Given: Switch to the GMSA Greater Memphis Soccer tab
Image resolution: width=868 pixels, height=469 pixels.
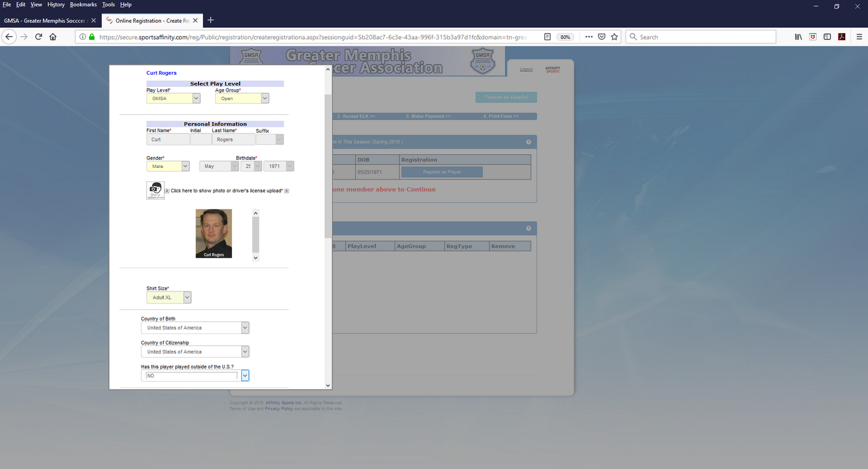Looking at the screenshot, I should tap(46, 20).
